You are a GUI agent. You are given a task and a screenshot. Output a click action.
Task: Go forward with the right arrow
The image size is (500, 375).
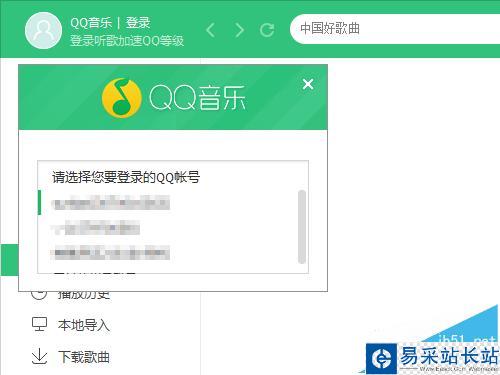pyautogui.click(x=239, y=30)
